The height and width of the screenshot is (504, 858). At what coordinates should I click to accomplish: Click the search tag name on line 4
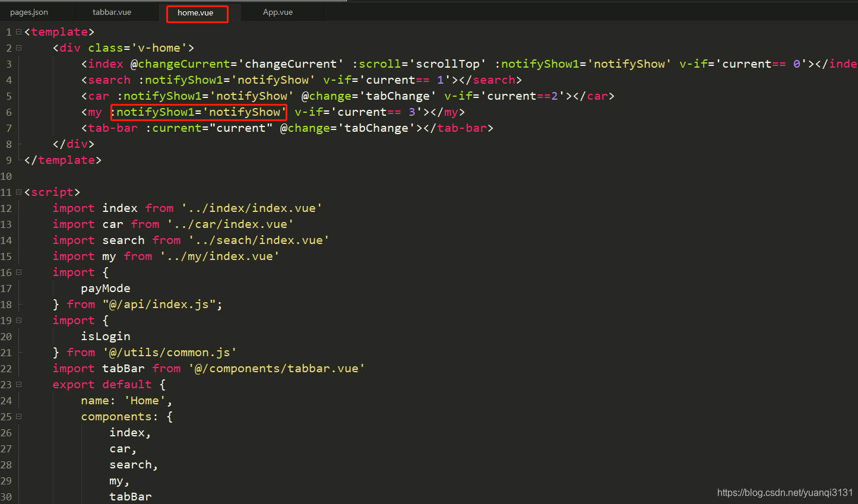[109, 80]
